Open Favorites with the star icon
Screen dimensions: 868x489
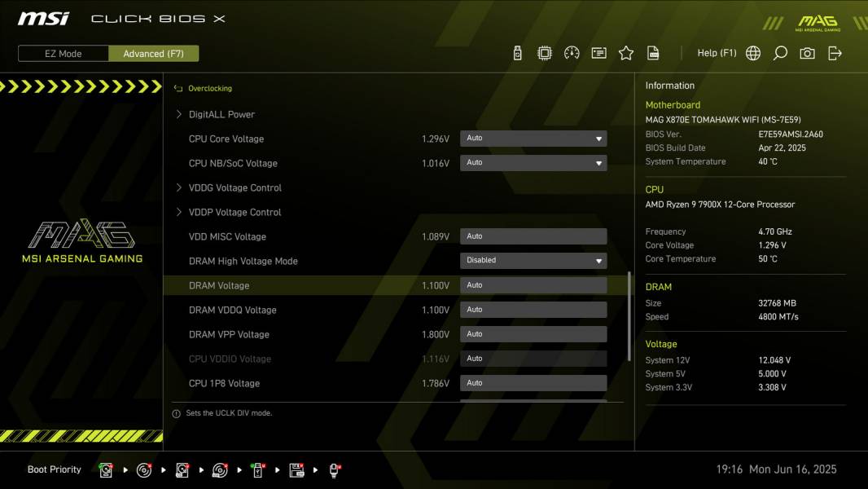point(626,53)
